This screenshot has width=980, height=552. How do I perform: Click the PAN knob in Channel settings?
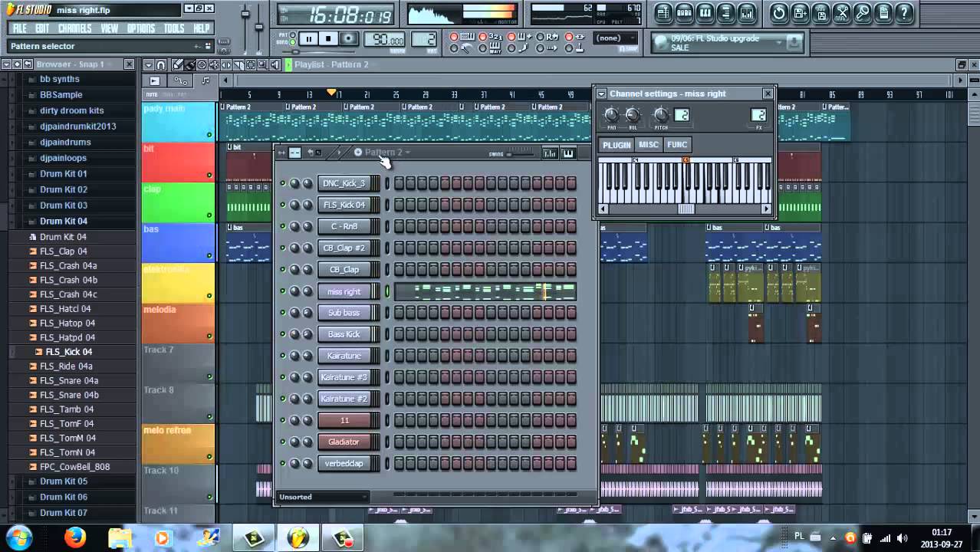click(x=611, y=115)
